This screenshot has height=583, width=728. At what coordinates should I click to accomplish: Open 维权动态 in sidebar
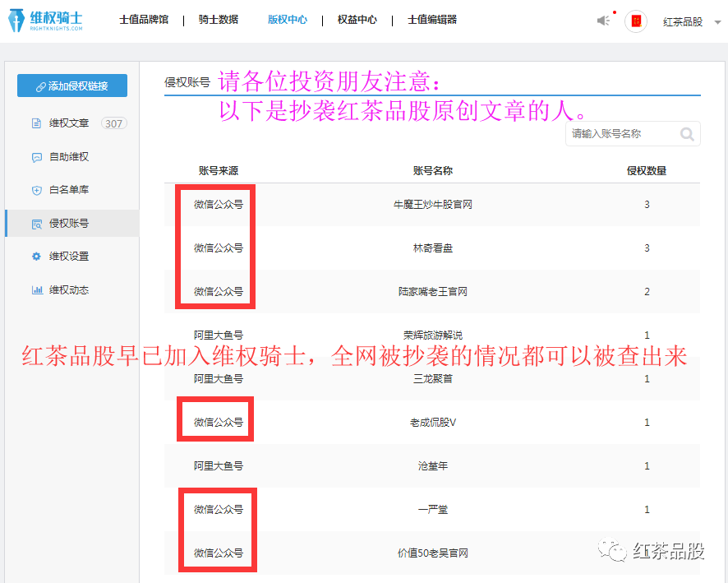point(69,290)
